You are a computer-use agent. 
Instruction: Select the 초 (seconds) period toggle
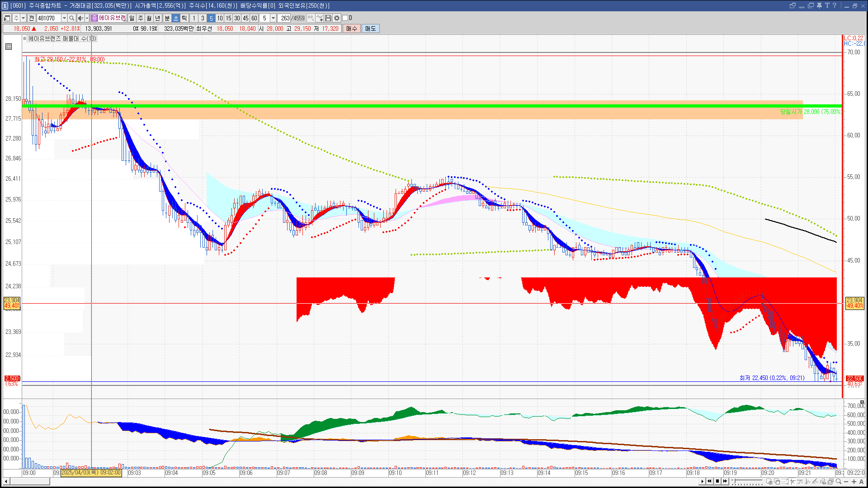(176, 18)
